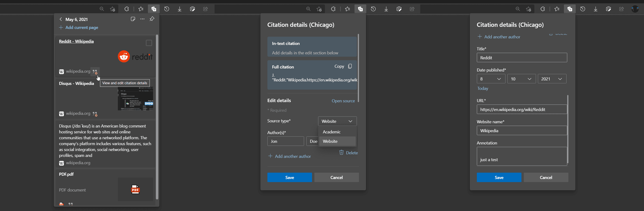Image resolution: width=644 pixels, height=211 pixels.
Task: Expand the Source type Website dropdown
Action: point(337,121)
